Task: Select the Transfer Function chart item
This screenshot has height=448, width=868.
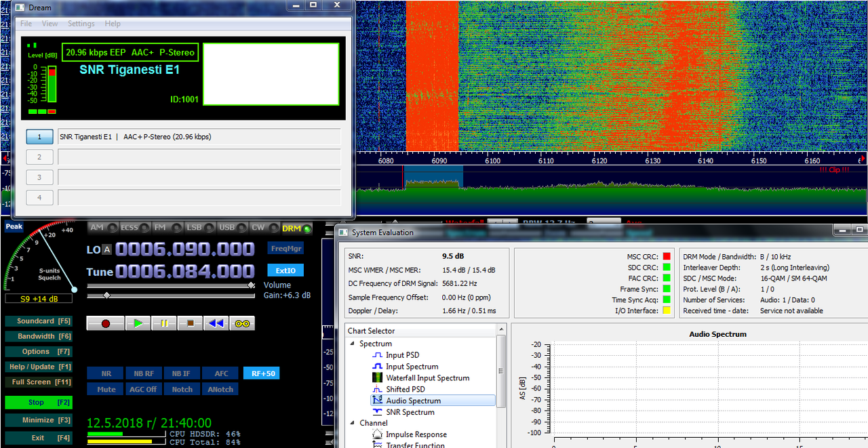Action: pos(415,445)
